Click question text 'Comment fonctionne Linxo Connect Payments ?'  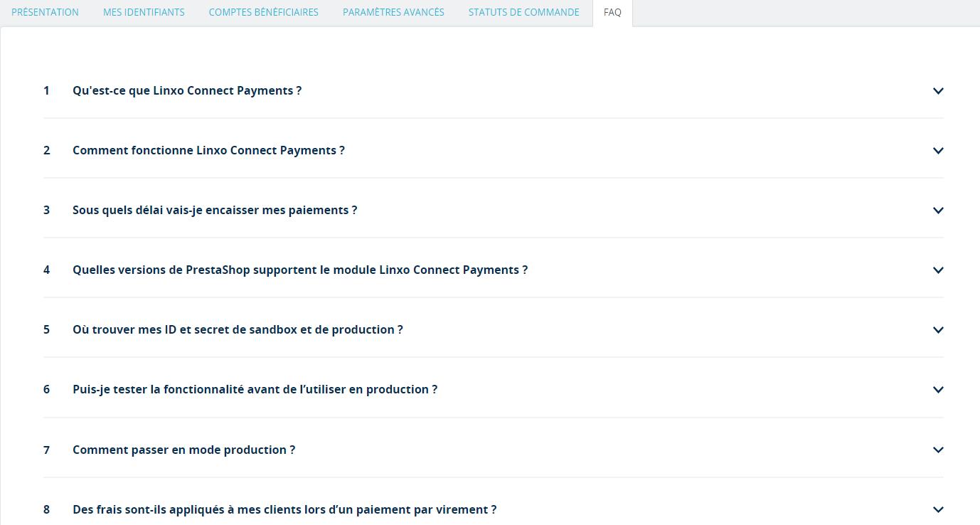[208, 151]
